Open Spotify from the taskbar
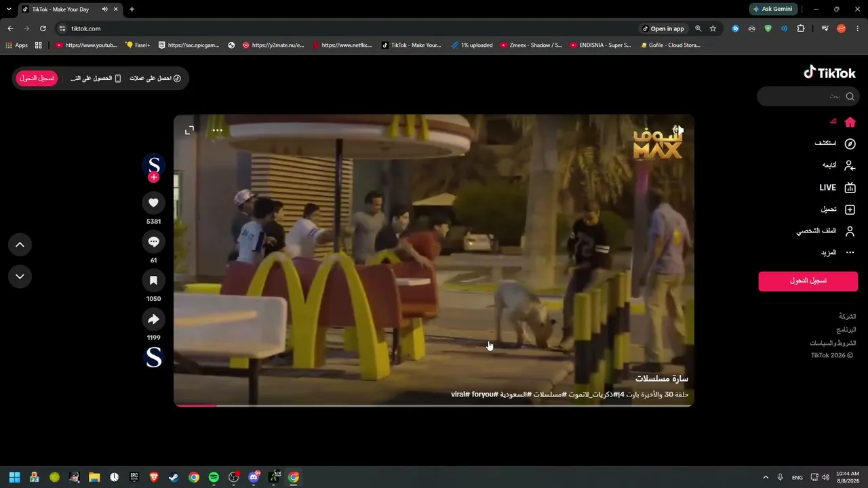 coord(214,477)
